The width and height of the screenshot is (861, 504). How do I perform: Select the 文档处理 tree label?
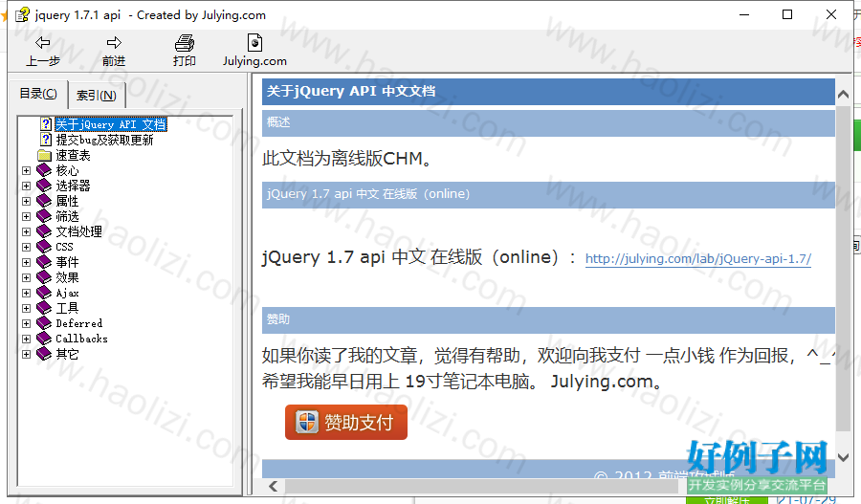tap(79, 231)
